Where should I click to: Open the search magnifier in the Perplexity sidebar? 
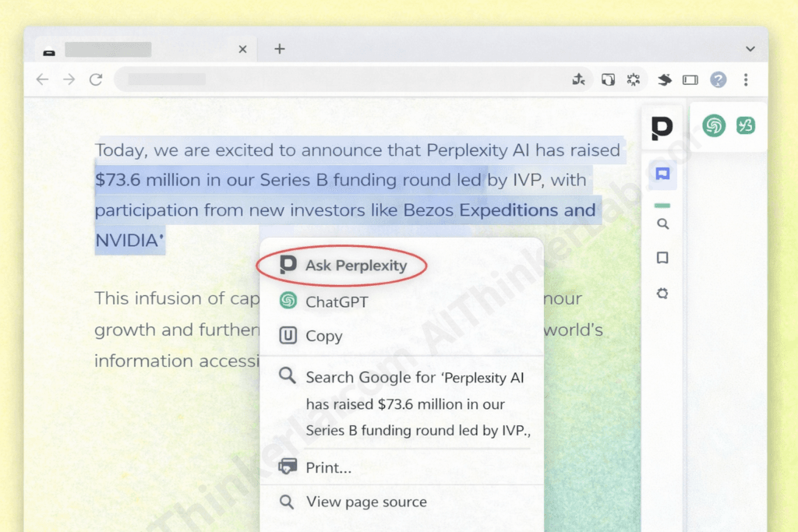pos(662,224)
